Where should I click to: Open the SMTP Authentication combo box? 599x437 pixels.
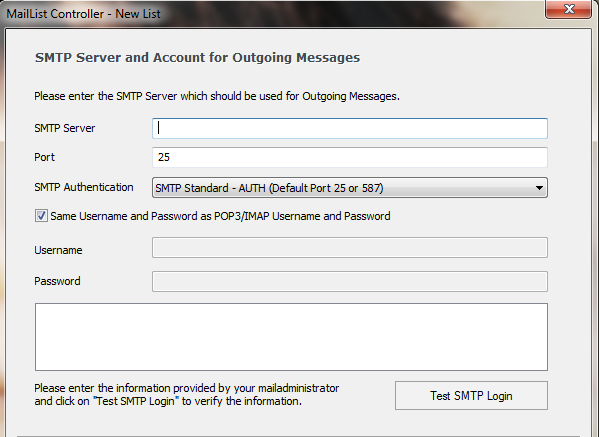pyautogui.click(x=350, y=188)
